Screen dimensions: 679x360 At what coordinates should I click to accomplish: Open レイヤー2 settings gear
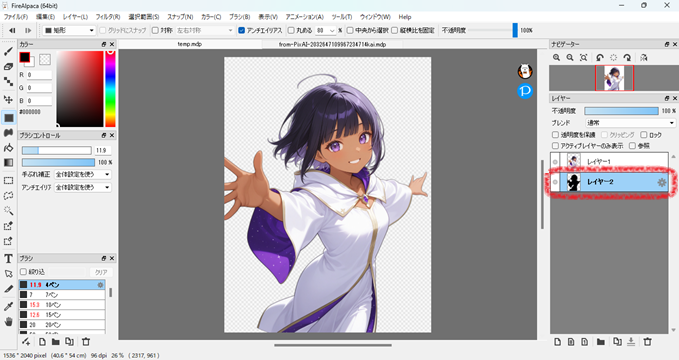(x=662, y=182)
